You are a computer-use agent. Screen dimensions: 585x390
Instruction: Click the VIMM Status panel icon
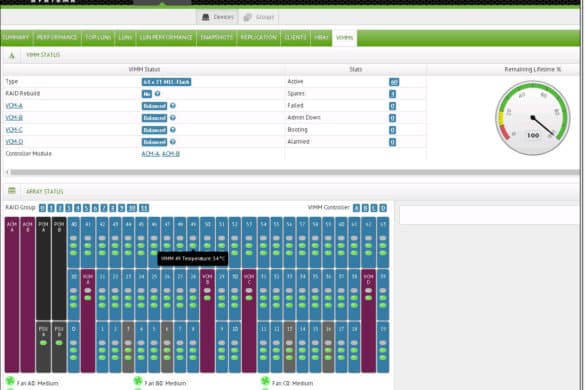pos(12,56)
